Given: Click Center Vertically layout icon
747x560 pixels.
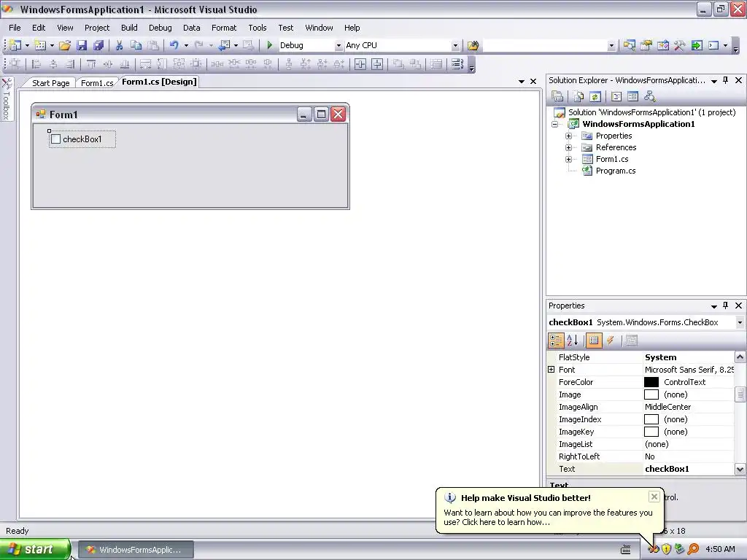Looking at the screenshot, I should tap(377, 64).
